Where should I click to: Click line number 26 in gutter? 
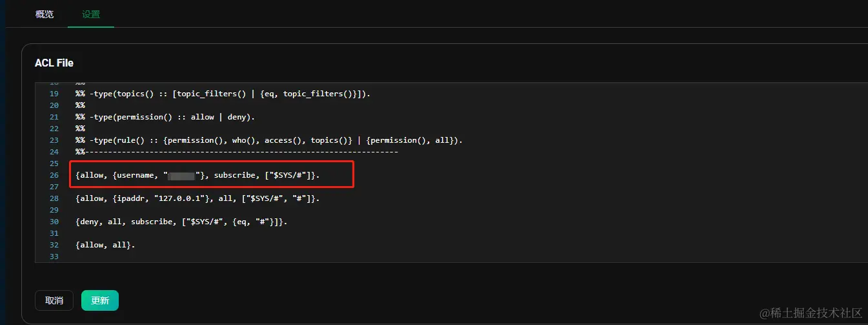click(x=54, y=175)
